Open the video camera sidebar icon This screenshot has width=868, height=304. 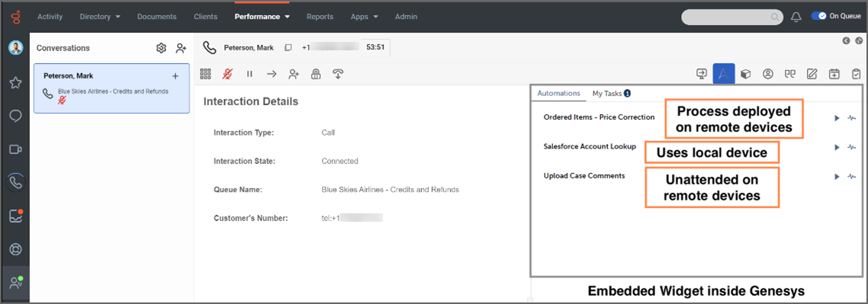tap(15, 149)
